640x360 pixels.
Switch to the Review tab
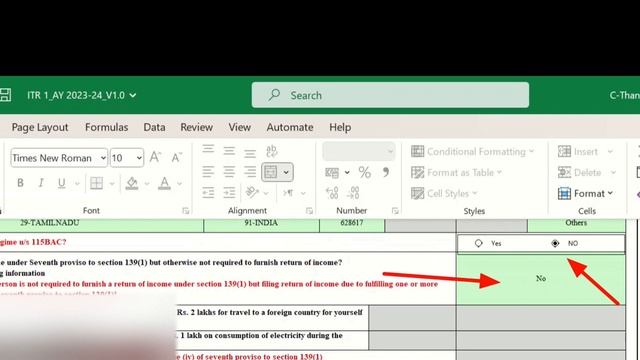[196, 127]
